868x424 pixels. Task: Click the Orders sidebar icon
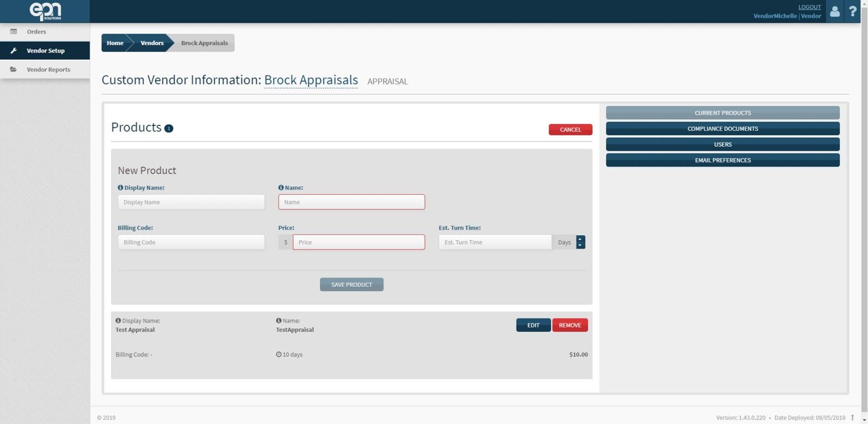pyautogui.click(x=14, y=31)
